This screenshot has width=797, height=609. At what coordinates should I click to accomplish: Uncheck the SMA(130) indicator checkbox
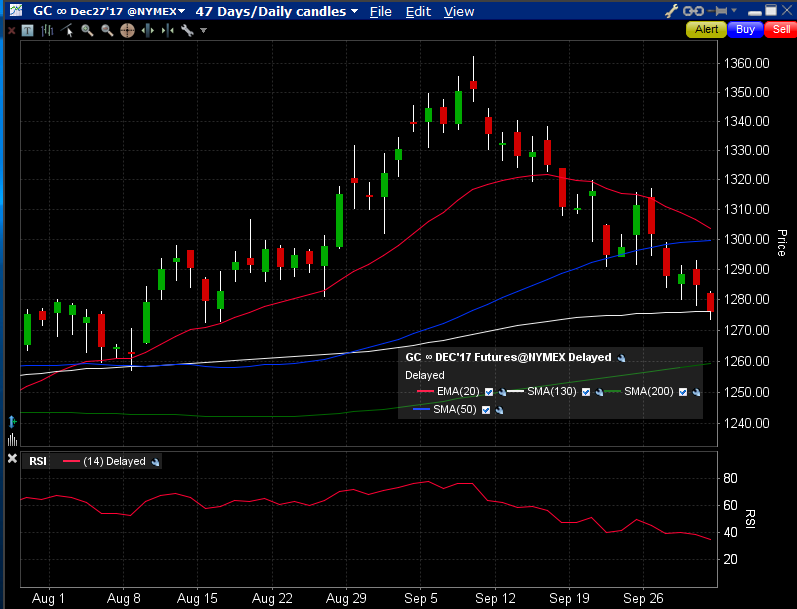click(586, 392)
